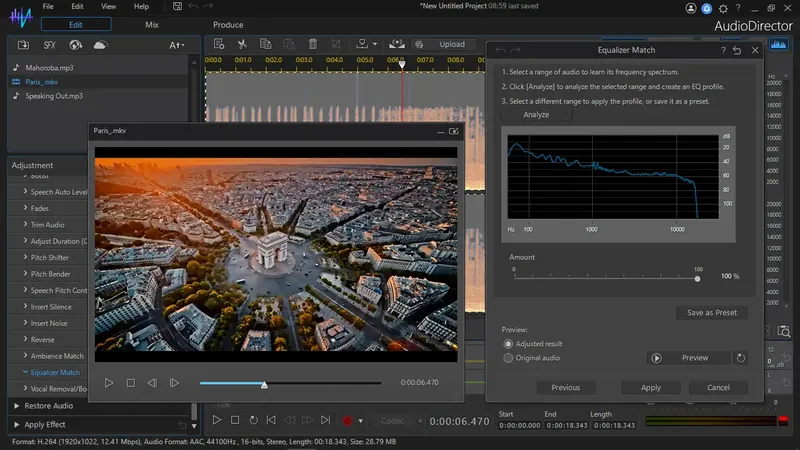Screen dimensions: 800x450
Task: Click the Analyze button
Action: point(536,115)
